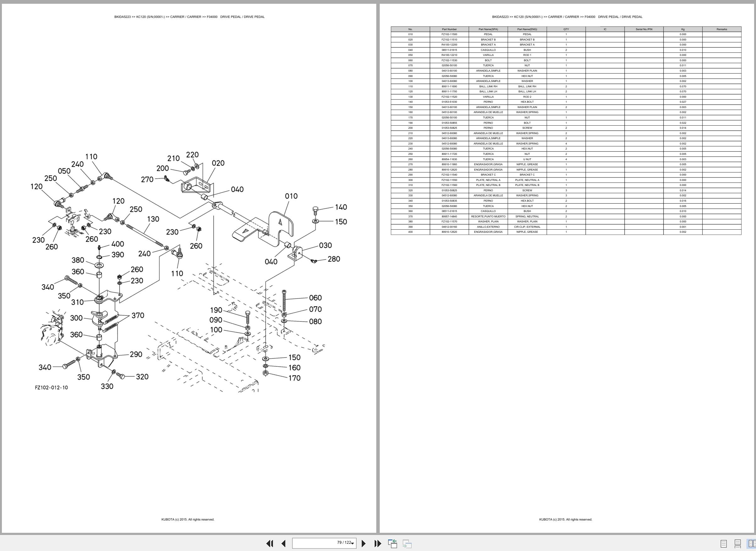756x551 pixels.
Task: Jump to the first page
Action: [270, 543]
